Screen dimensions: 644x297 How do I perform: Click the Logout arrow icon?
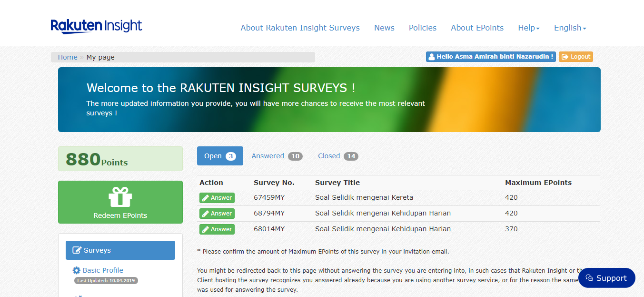click(565, 57)
